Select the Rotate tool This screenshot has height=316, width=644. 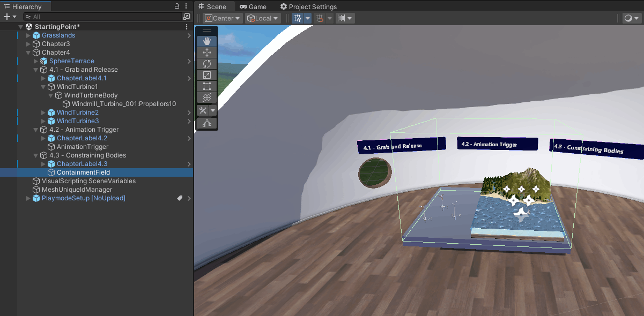click(x=206, y=64)
